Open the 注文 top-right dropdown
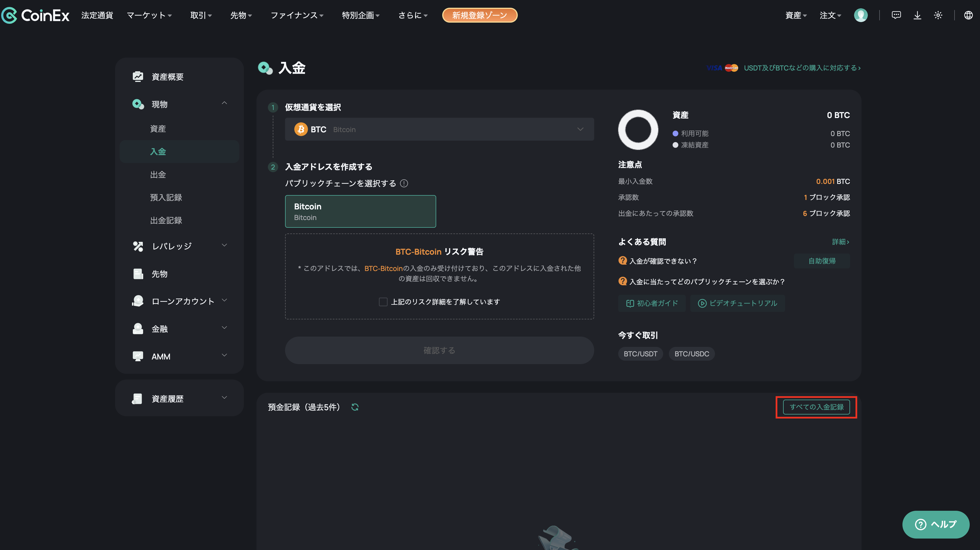Image resolution: width=980 pixels, height=550 pixels. click(x=830, y=15)
